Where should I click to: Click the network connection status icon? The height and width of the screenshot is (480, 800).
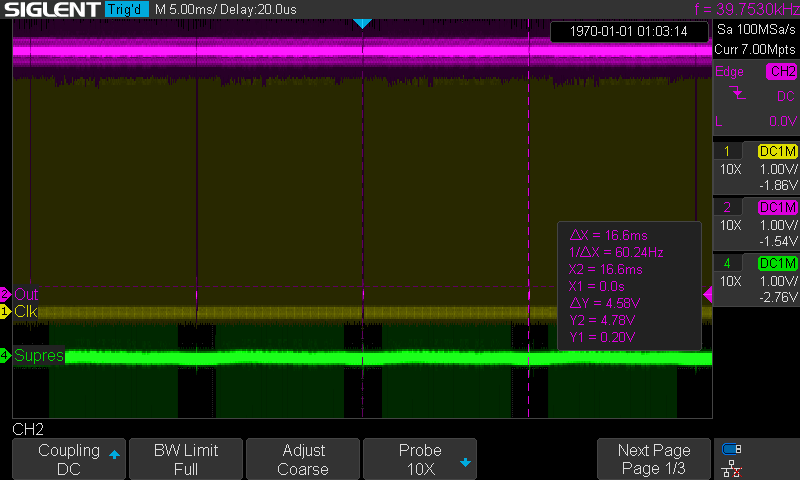click(732, 468)
